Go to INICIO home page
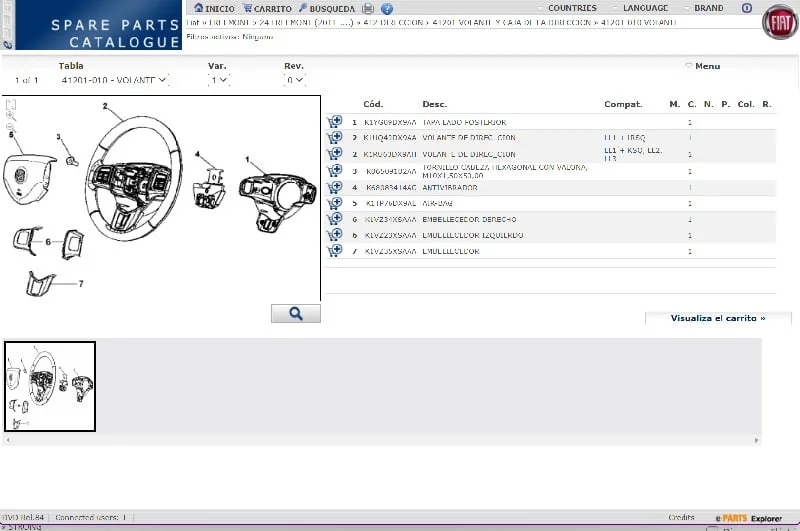This screenshot has width=800, height=531. pyautogui.click(x=213, y=9)
